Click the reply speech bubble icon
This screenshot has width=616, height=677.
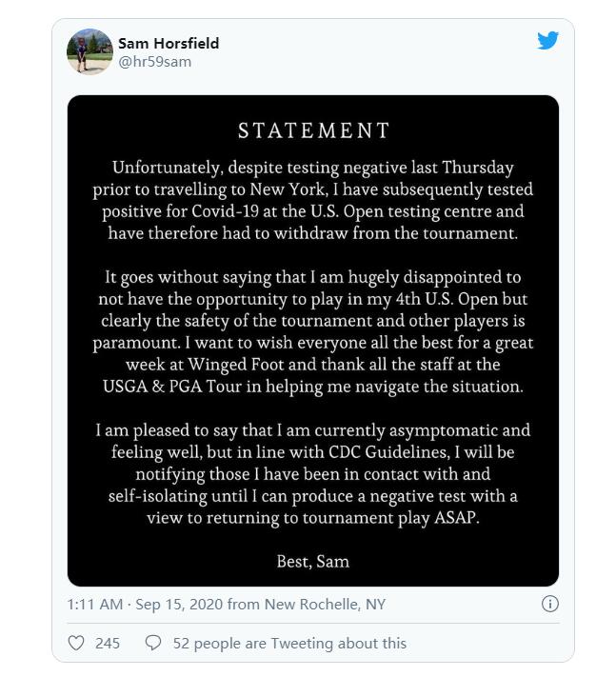[153, 644]
